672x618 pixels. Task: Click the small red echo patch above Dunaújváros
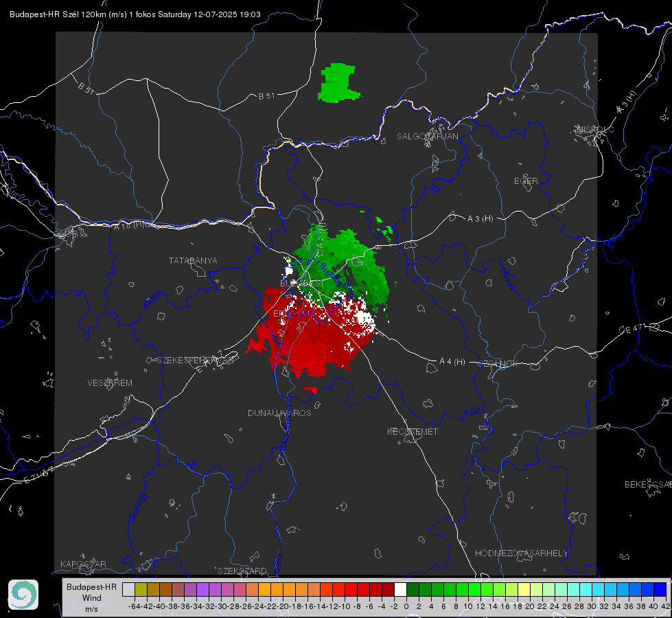click(310, 390)
